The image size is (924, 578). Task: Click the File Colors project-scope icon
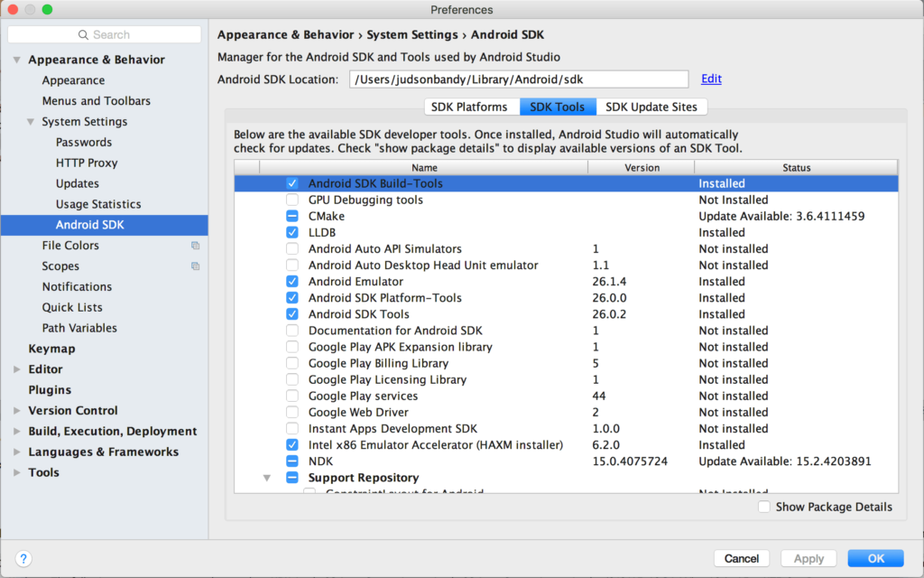click(195, 246)
